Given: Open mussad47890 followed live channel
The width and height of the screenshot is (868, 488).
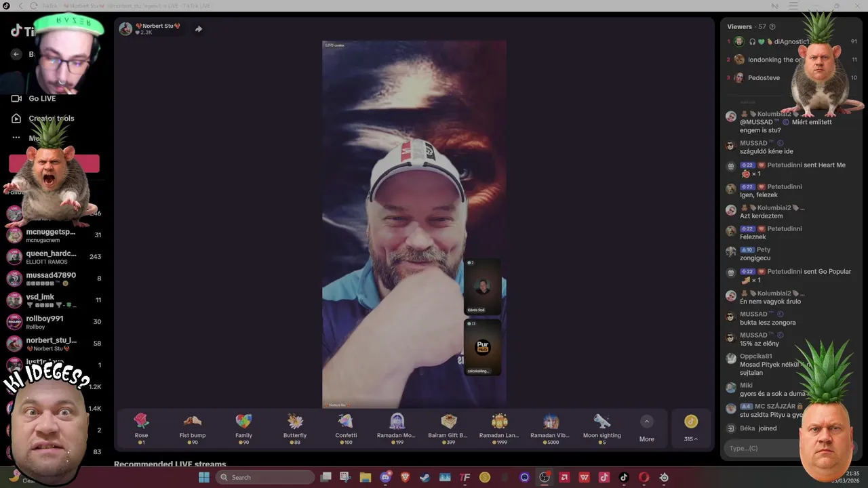Looking at the screenshot, I should point(54,279).
